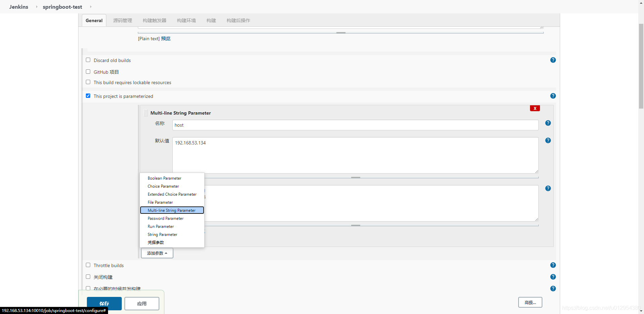Switch to the 构建 tab
Screen dimensions: 644x314
tap(211, 20)
